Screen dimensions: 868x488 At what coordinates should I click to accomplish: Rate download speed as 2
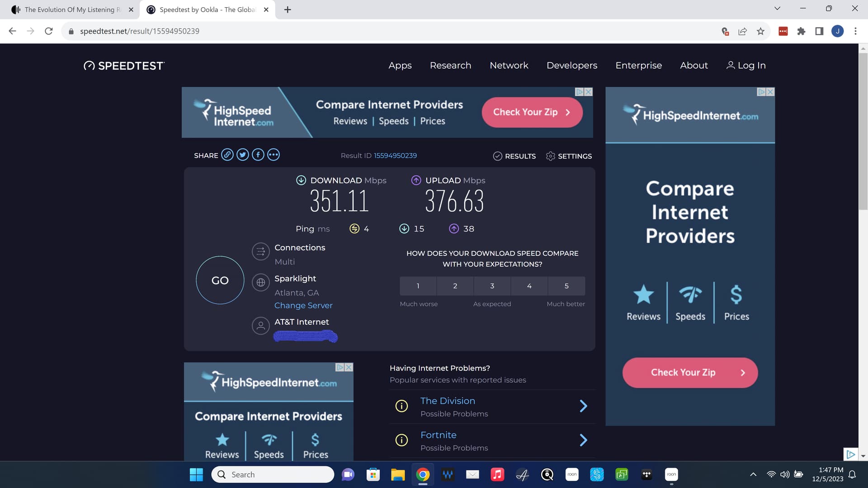[455, 286]
